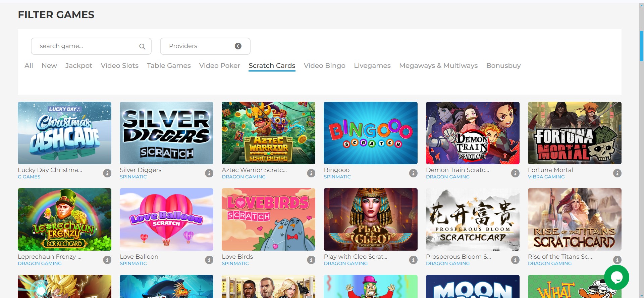
Task: Open Silver Diggers Scratch thumbnail
Action: 166,133
